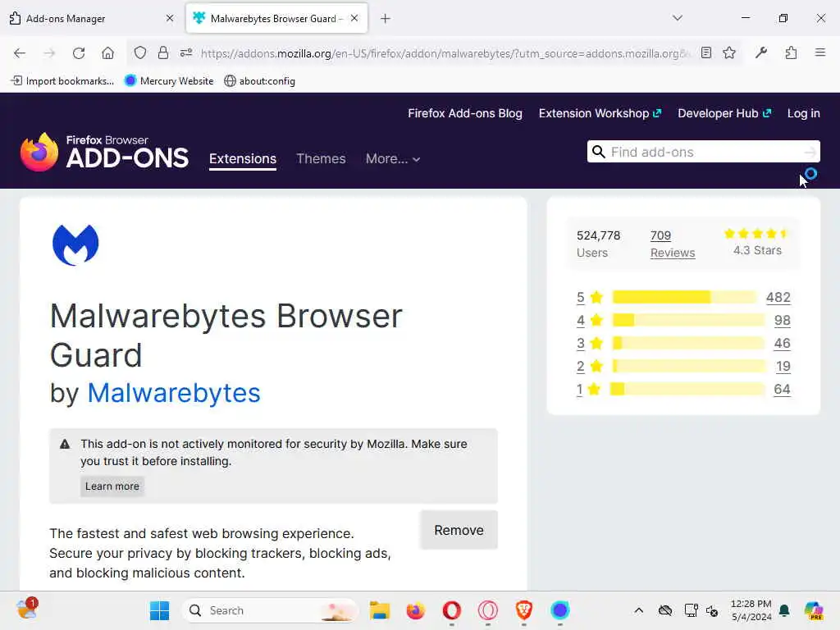Open the 19 two-star reviews count
The image size is (840, 630).
tap(783, 367)
